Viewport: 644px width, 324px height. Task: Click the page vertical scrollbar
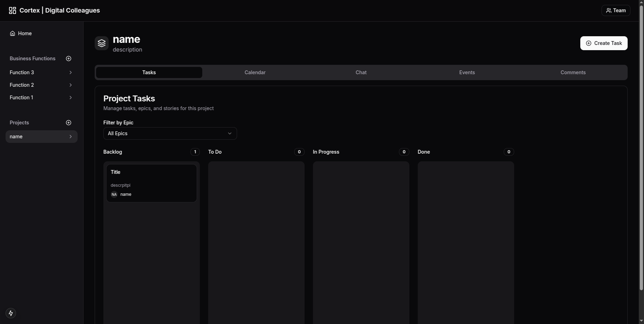pos(641,146)
